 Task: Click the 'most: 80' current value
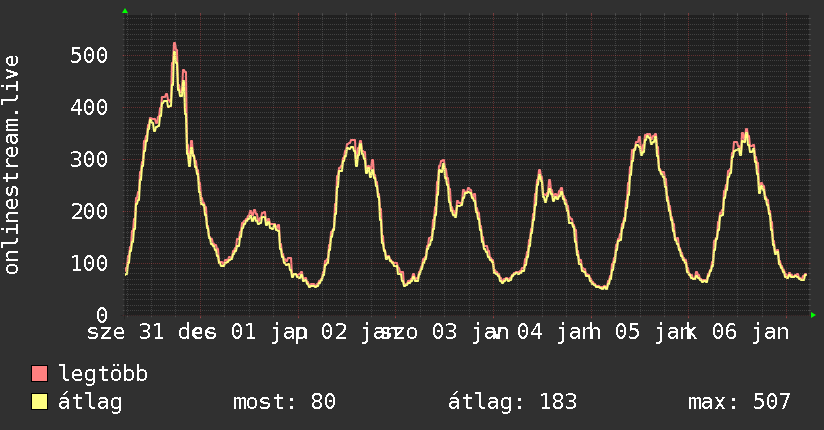click(x=284, y=402)
